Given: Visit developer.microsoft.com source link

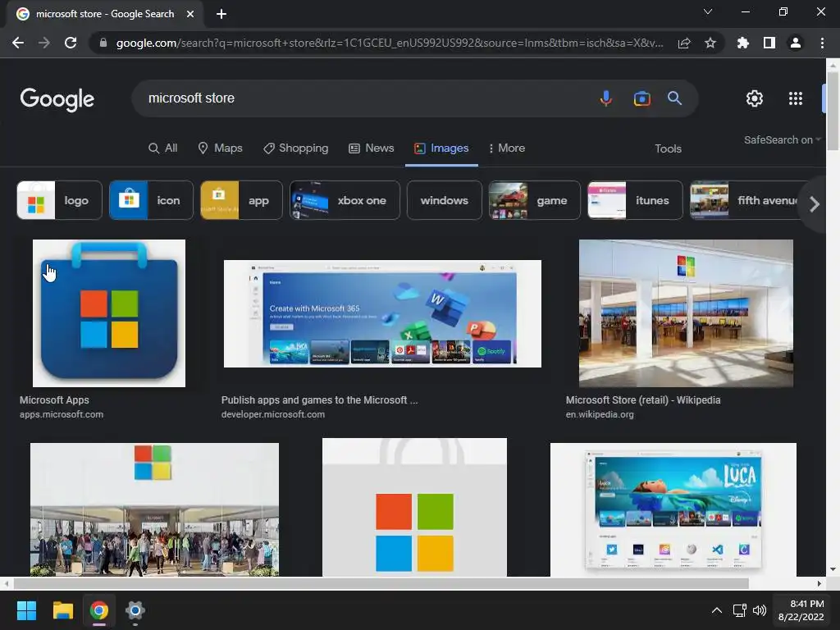Looking at the screenshot, I should tap(272, 414).
